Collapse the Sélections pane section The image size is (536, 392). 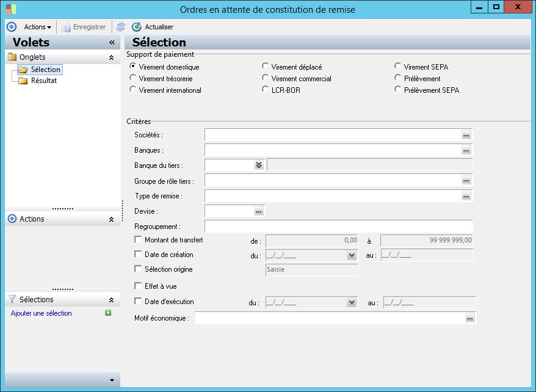coord(112,300)
